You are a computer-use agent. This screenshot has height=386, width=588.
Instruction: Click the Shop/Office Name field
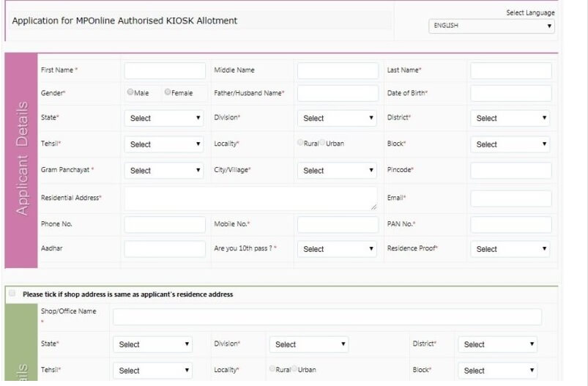tap(327, 317)
